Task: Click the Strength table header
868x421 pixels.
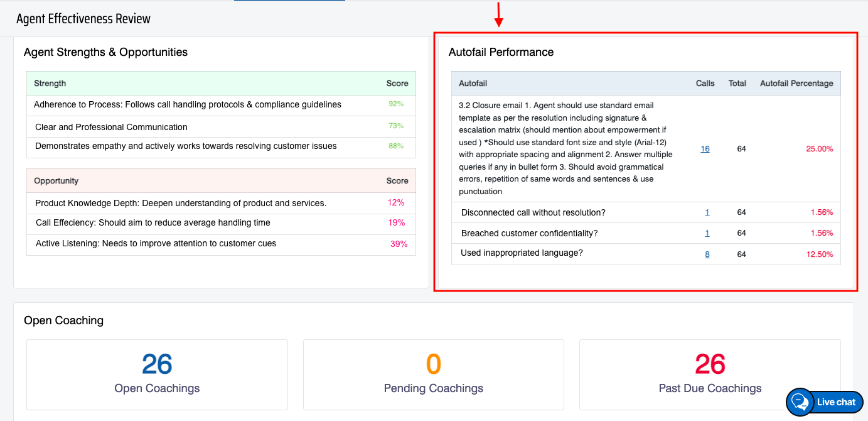Action: point(50,84)
